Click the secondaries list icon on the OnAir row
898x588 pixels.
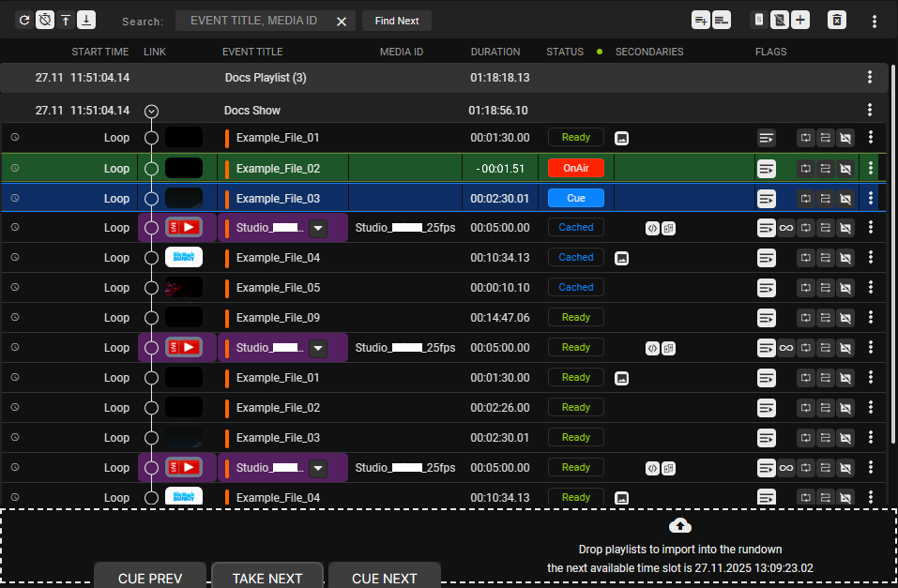pyautogui.click(x=767, y=168)
